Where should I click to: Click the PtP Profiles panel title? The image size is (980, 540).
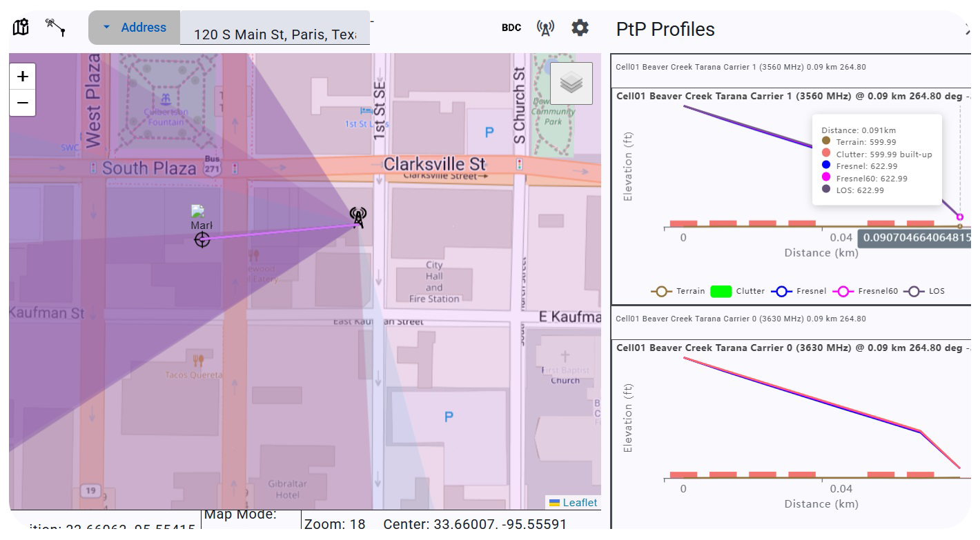click(665, 29)
